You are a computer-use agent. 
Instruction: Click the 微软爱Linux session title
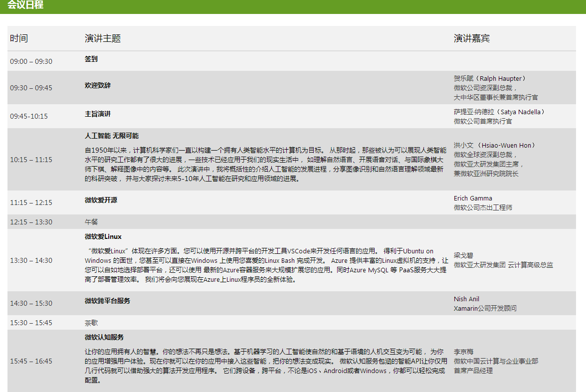pyautogui.click(x=103, y=236)
